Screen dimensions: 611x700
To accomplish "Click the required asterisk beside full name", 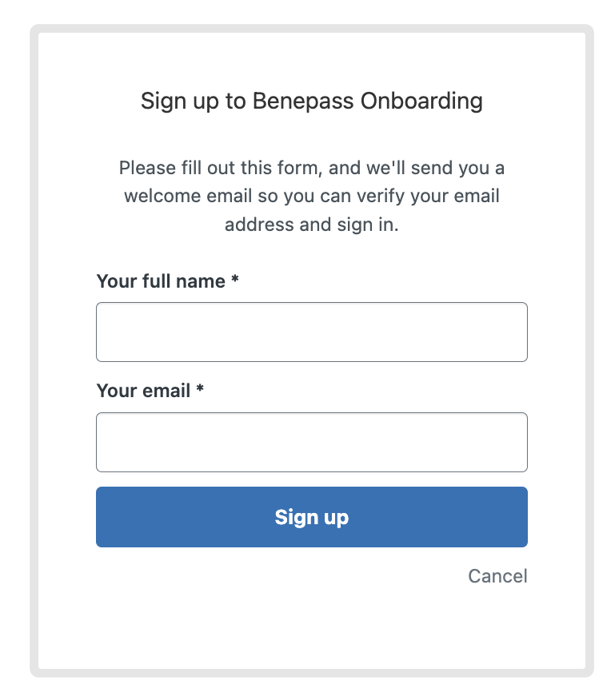I will click(235, 280).
